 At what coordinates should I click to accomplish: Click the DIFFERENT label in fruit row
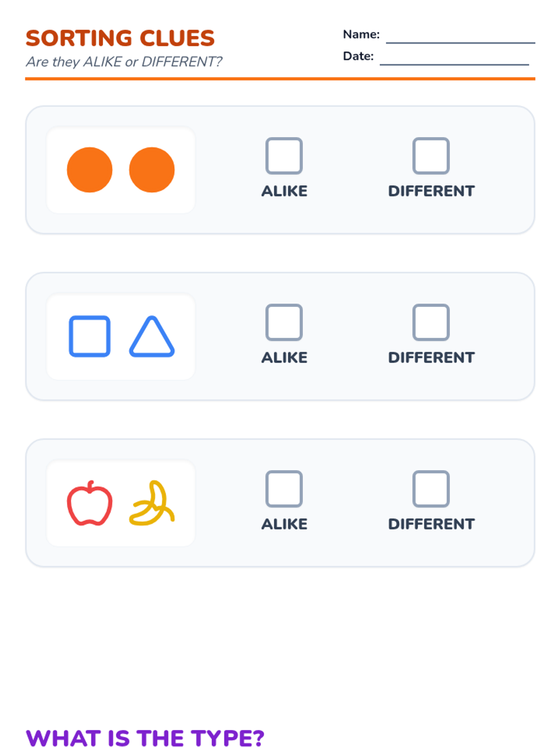pyautogui.click(x=431, y=524)
